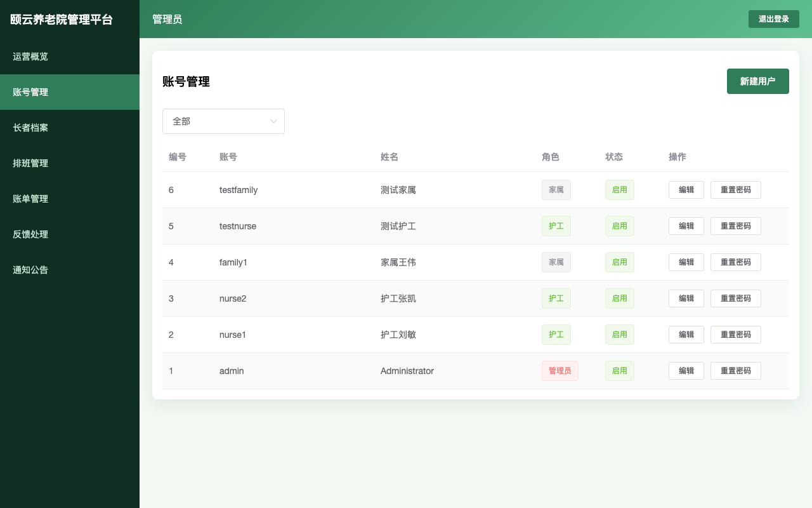The height and width of the screenshot is (508, 812).
Task: Toggle the 启用 status for testfamily
Action: pos(619,190)
